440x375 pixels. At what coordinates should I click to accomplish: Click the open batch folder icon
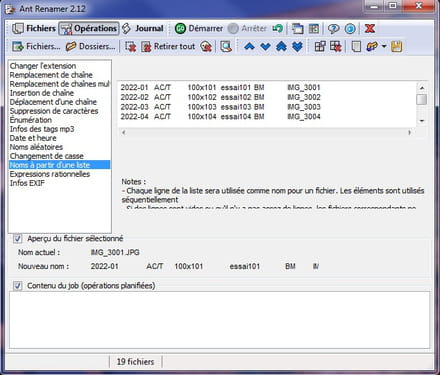372,47
